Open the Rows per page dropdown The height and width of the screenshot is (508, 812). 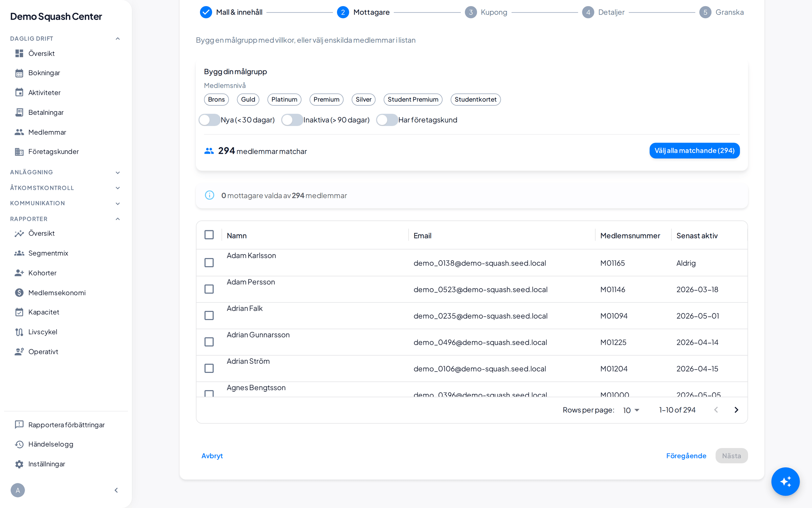[631, 410]
